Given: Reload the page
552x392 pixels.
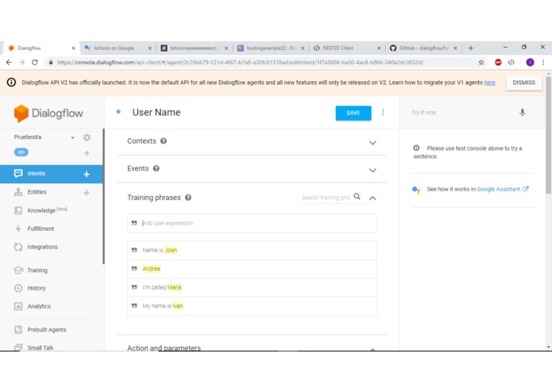Looking at the screenshot, I should click(34, 62).
